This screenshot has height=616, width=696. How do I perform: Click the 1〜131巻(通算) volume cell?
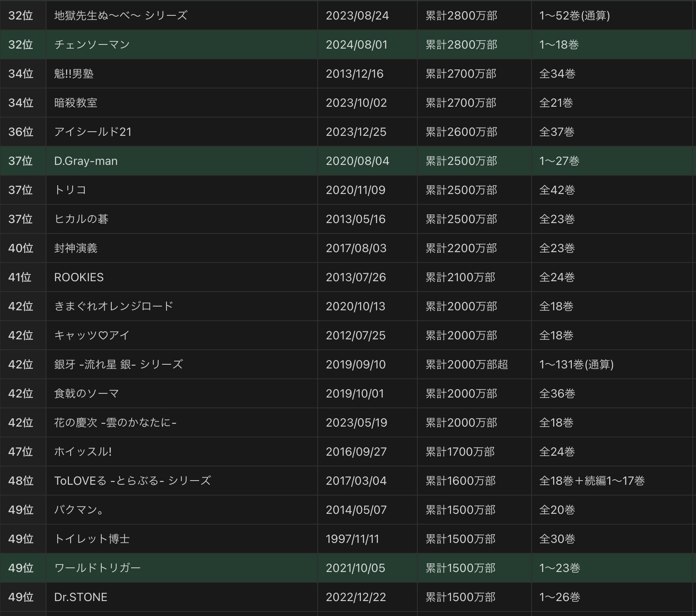(576, 364)
